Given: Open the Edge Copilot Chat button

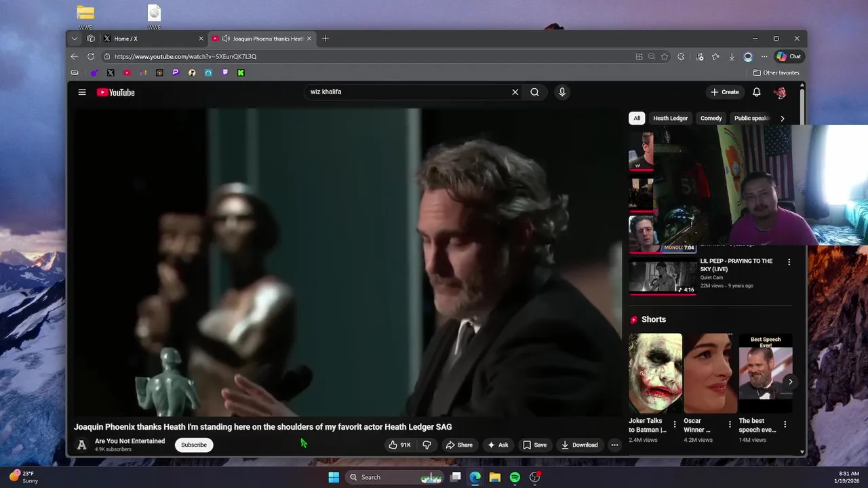Looking at the screenshot, I should pos(789,56).
